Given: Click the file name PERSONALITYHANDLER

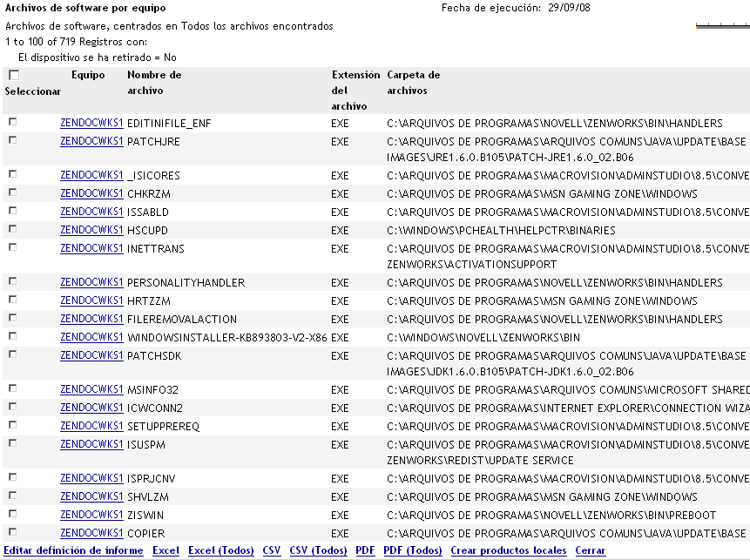Looking at the screenshot, I should tap(186, 283).
